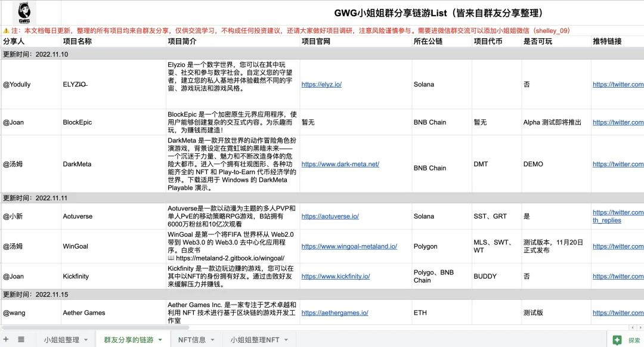Open Twitter link in BlockEpic row
This screenshot has width=644, height=347.
618,122
